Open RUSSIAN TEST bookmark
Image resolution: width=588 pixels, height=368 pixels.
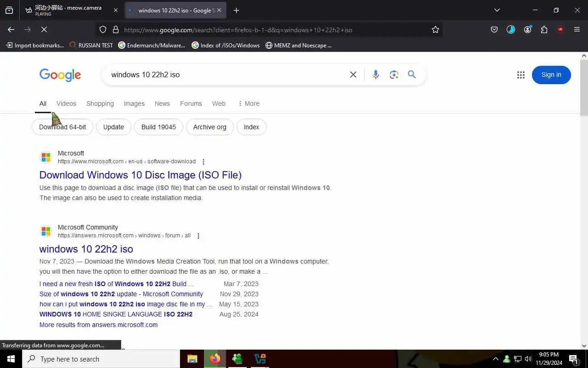91,45
